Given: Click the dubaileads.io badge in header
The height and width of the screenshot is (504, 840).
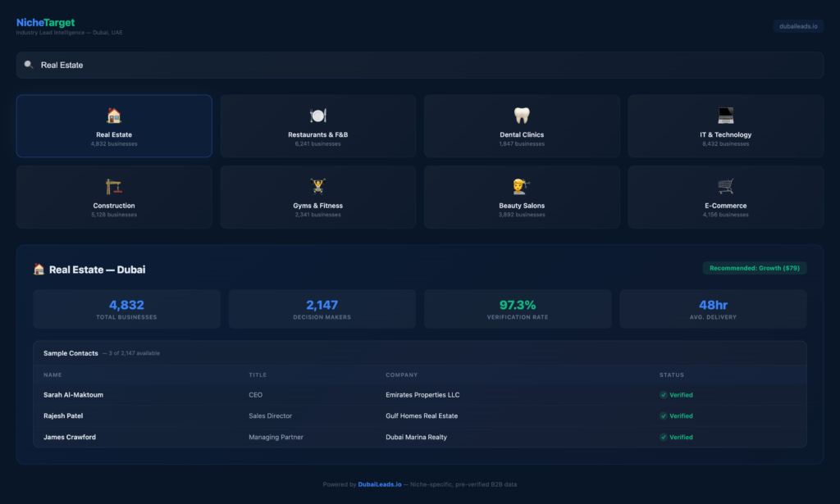Looking at the screenshot, I should pos(797,26).
